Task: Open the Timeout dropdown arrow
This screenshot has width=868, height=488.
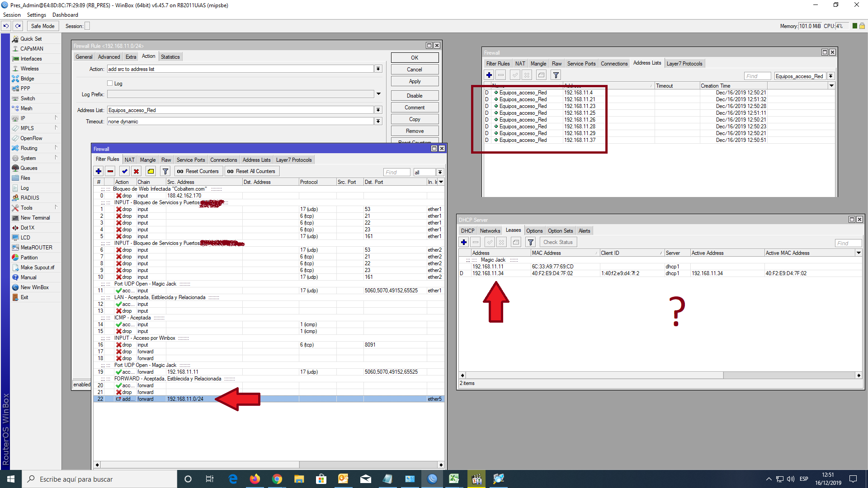Action: (x=378, y=121)
